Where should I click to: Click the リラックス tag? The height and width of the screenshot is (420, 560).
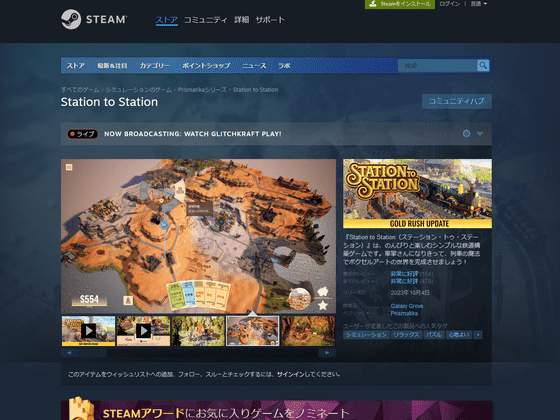(x=406, y=335)
